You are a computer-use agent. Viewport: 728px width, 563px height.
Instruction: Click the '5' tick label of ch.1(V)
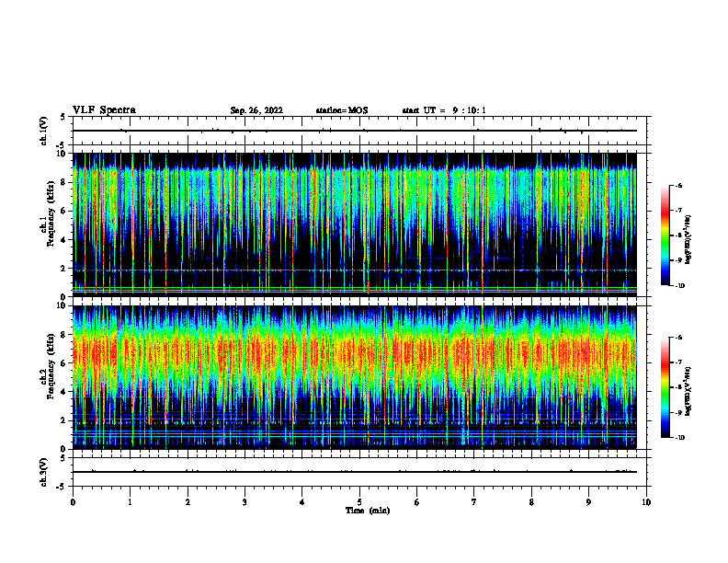point(63,117)
